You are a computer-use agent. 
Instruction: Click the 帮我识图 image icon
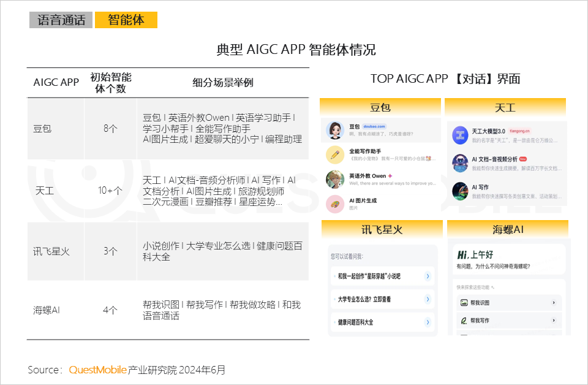(x=464, y=302)
